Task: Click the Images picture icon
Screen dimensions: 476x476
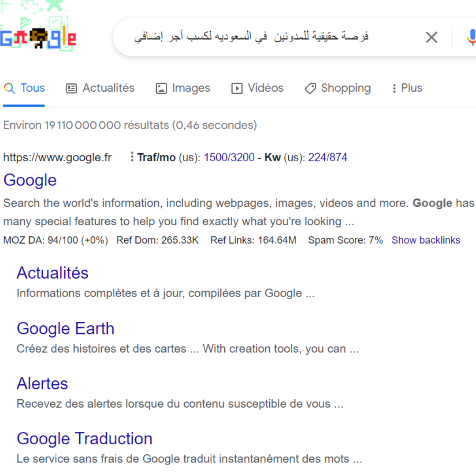Action: coord(161,88)
